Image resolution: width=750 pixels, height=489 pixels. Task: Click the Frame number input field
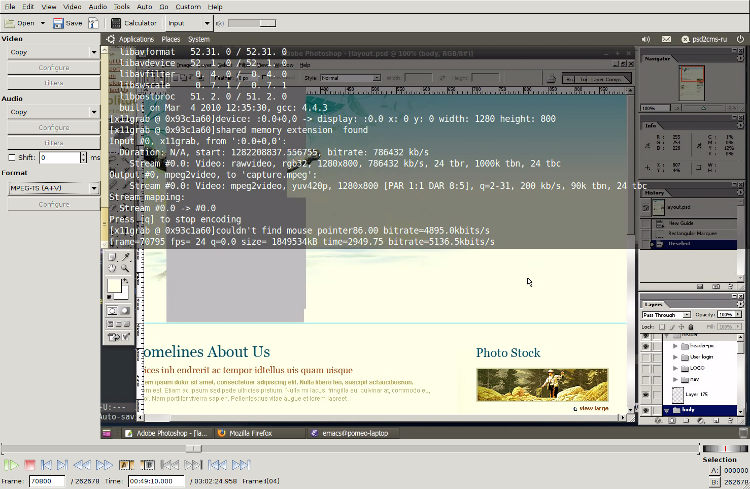click(x=47, y=481)
